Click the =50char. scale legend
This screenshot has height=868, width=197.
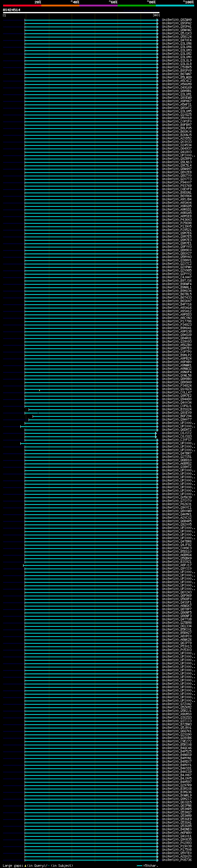pos(147,865)
